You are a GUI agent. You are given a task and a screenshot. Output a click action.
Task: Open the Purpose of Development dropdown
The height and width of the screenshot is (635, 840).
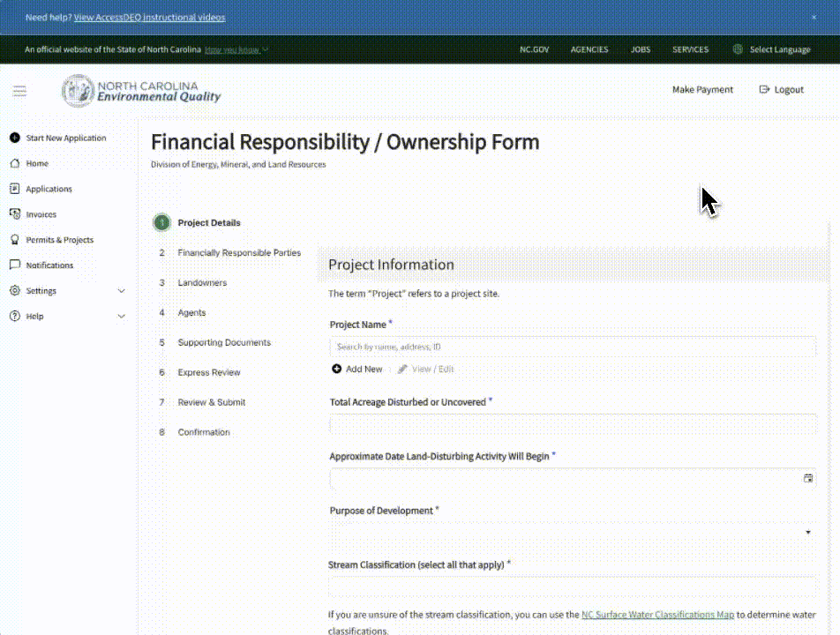(572, 533)
